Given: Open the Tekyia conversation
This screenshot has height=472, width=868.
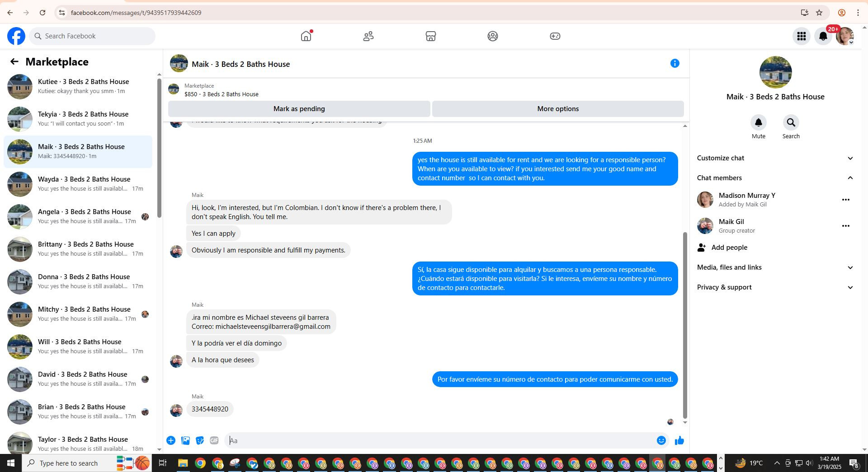Looking at the screenshot, I should tap(78, 119).
